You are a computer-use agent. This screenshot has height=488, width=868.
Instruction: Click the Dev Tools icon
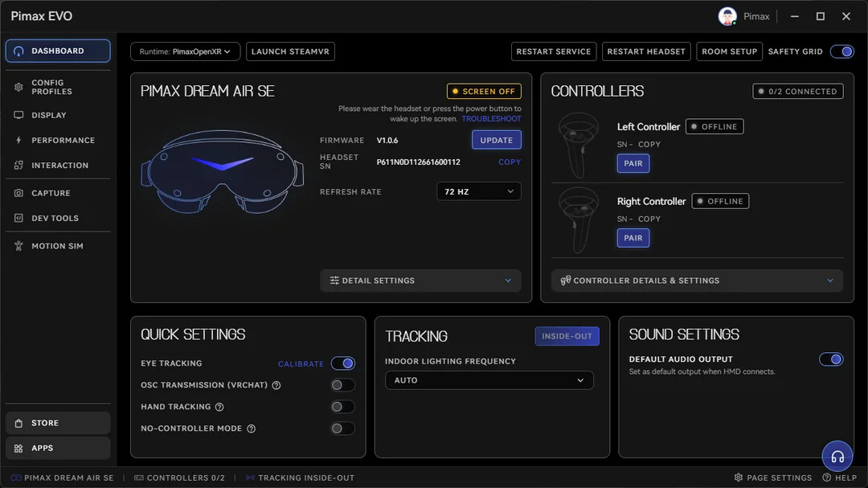click(x=18, y=218)
